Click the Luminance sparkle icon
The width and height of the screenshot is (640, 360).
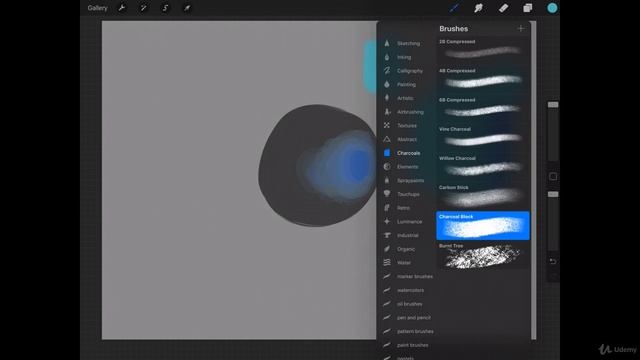click(x=387, y=222)
